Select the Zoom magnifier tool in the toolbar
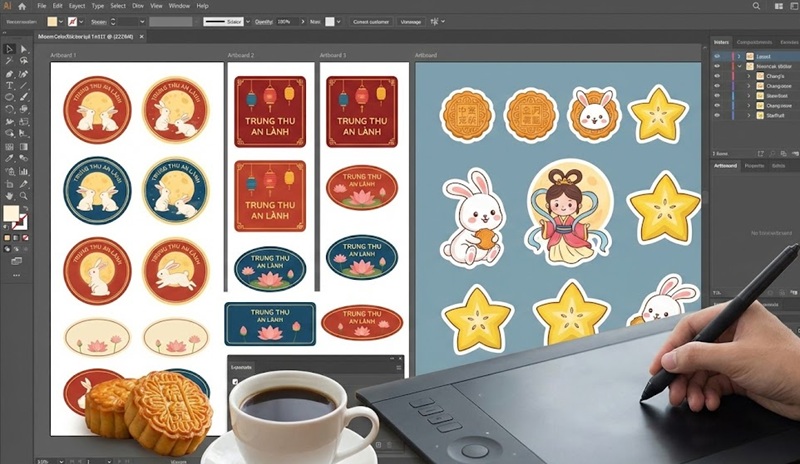Image resolution: width=800 pixels, height=464 pixels. pos(26,195)
